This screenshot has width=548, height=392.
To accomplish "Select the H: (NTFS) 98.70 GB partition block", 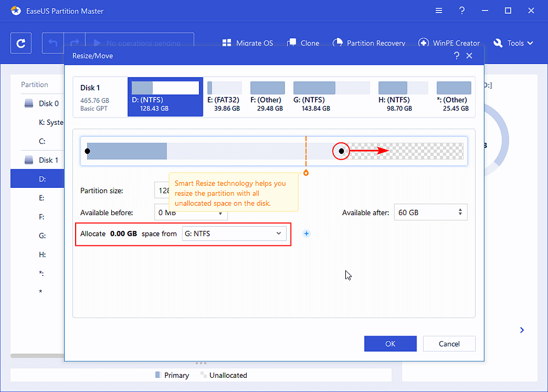I will tap(403, 97).
